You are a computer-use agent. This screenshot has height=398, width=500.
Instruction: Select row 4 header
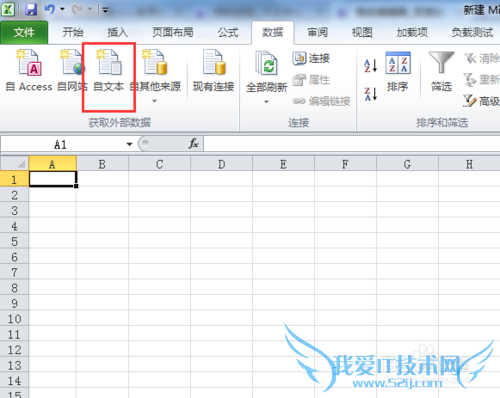14,226
